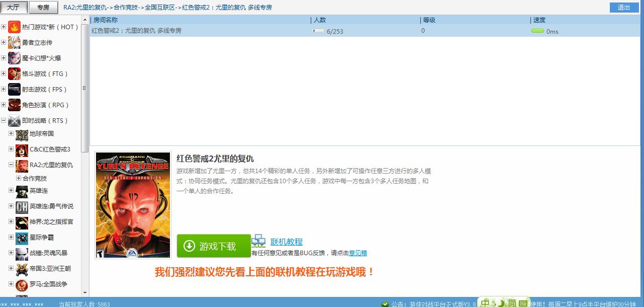Click the sidebar scrollbar down arrow
Screen dimensions: 644x307
tap(85, 292)
